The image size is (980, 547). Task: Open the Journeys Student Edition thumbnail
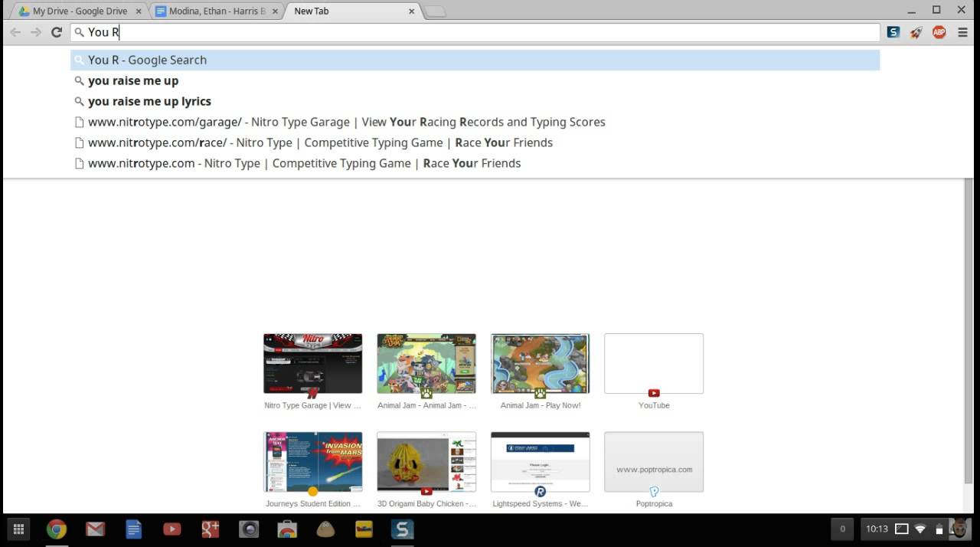click(x=312, y=462)
